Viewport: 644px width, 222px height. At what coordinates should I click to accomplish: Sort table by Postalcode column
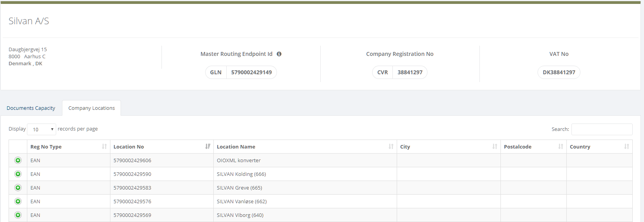[x=534, y=147]
